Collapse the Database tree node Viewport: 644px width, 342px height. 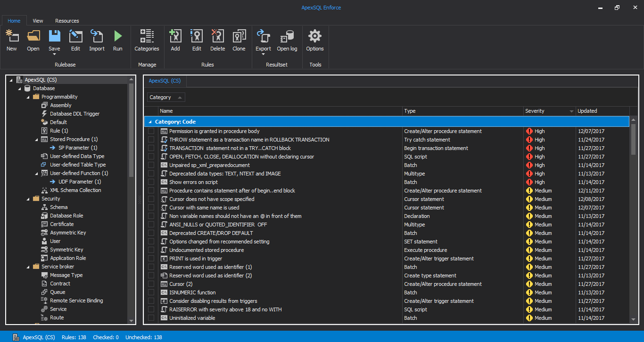pos(20,89)
